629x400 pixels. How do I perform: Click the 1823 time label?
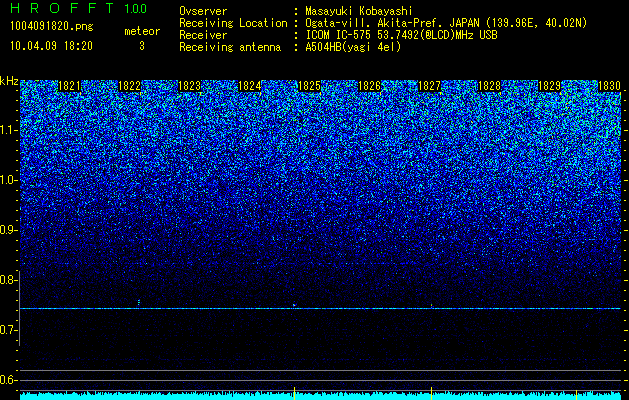click(189, 86)
